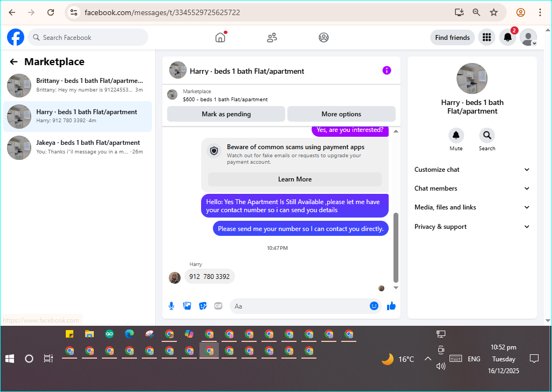Click Find friends button
Image resolution: width=552 pixels, height=392 pixels.
click(x=452, y=37)
